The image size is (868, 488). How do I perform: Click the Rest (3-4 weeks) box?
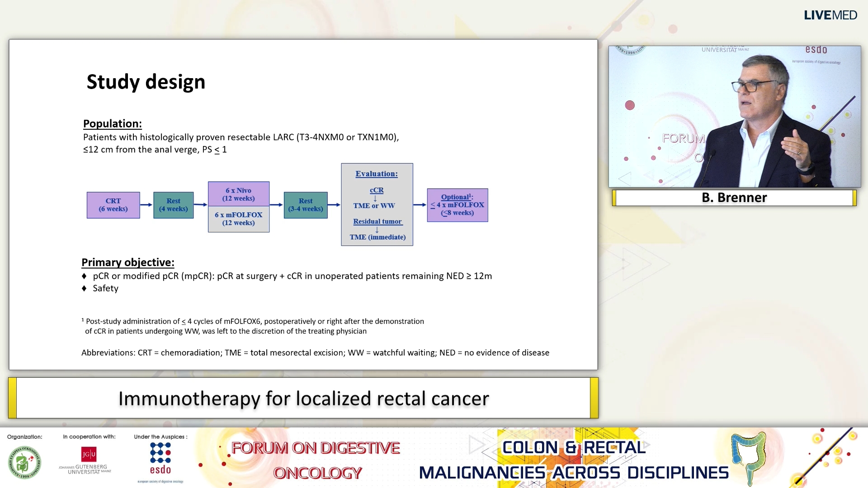coord(306,205)
